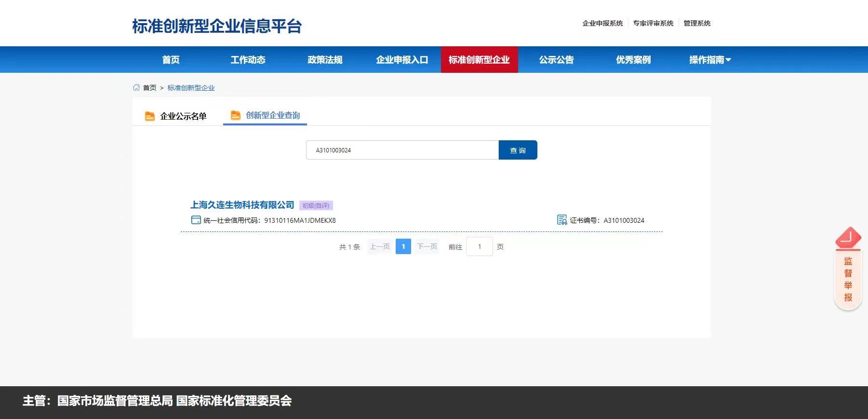Open 优秀案例 navigation item
The height and width of the screenshot is (419, 868).
(x=633, y=60)
